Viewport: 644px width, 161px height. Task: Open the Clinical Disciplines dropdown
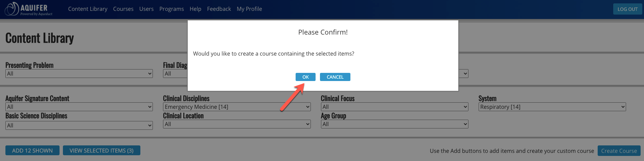click(237, 107)
